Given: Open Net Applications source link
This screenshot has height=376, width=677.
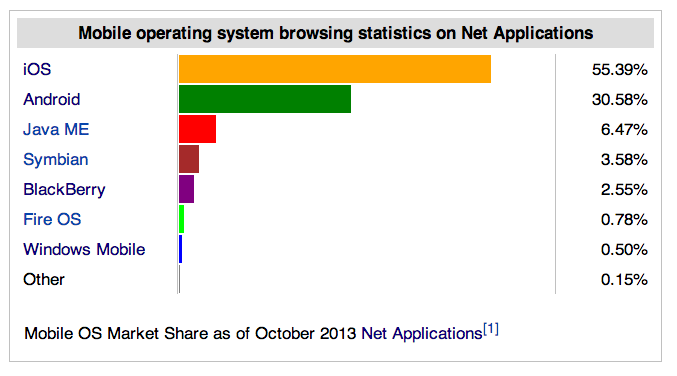Looking at the screenshot, I should [422, 334].
